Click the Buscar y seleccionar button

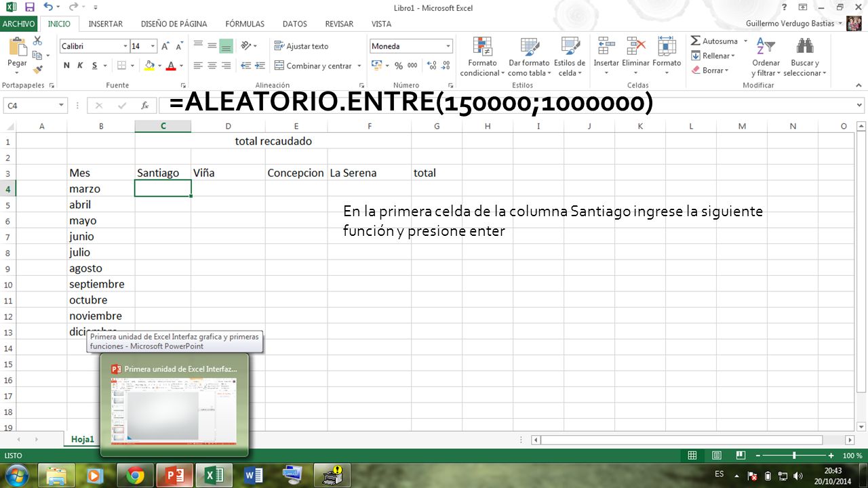click(x=805, y=57)
